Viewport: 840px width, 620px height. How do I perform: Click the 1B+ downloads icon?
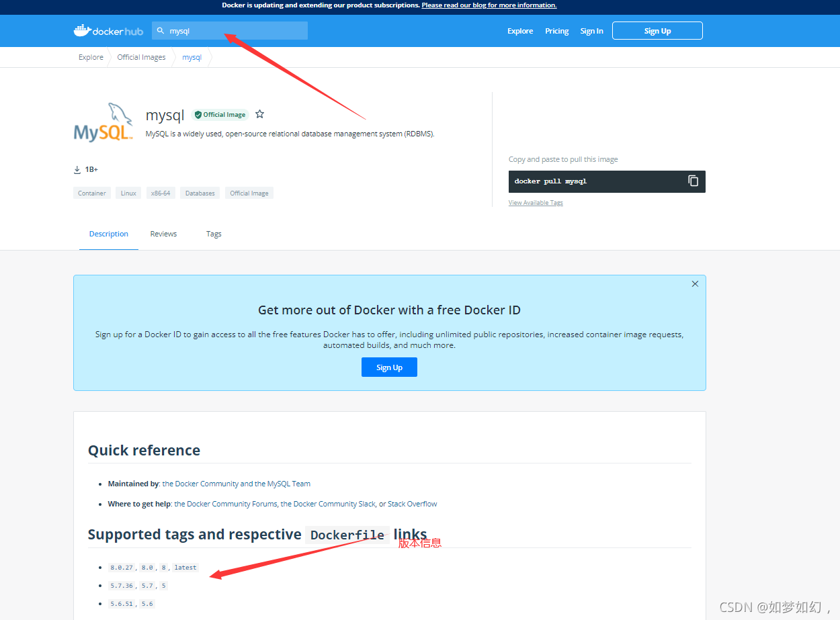(77, 169)
